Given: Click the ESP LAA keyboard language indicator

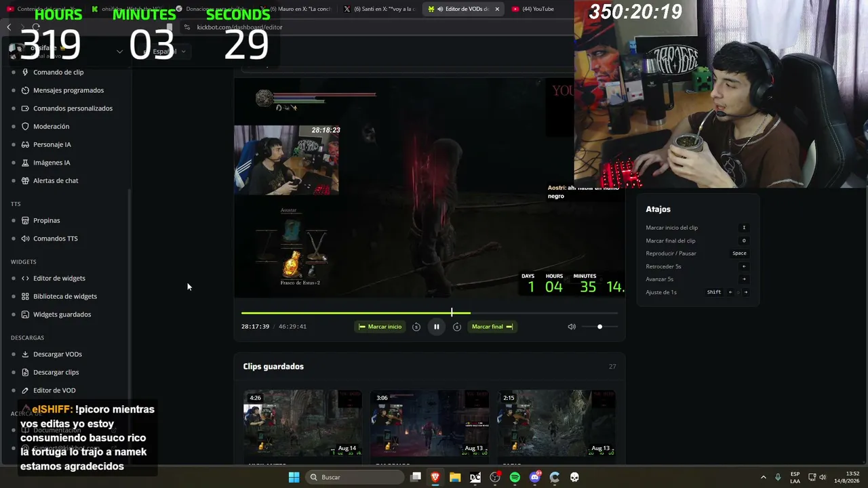Looking at the screenshot, I should click(795, 477).
